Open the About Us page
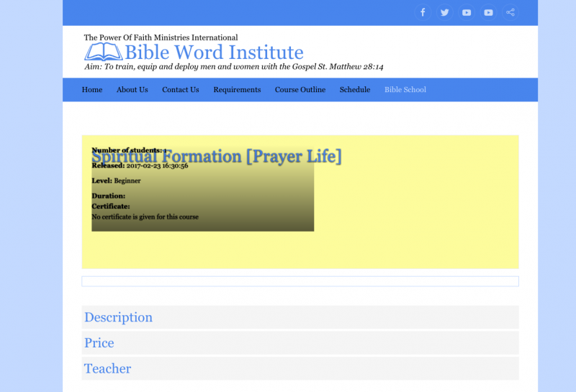 (x=132, y=90)
